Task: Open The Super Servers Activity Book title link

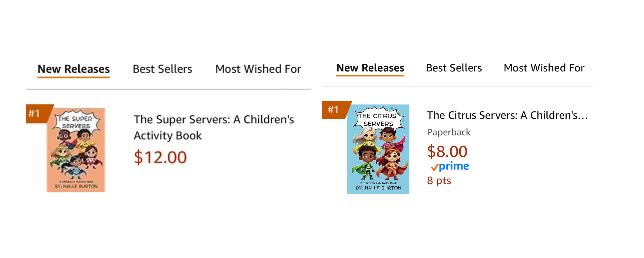Action: point(214,127)
